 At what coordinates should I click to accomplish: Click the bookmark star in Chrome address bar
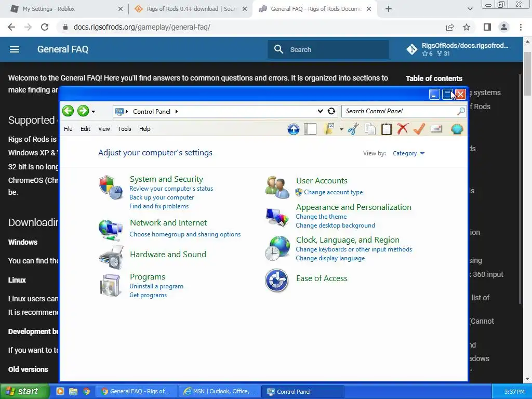pyautogui.click(x=467, y=27)
